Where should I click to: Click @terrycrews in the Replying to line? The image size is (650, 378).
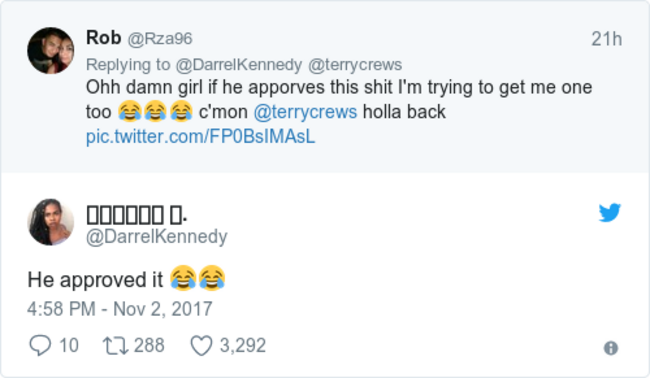355,65
